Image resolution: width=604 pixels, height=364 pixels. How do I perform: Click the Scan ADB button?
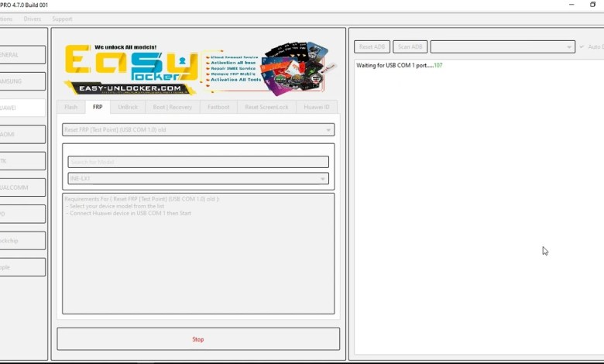pos(410,46)
